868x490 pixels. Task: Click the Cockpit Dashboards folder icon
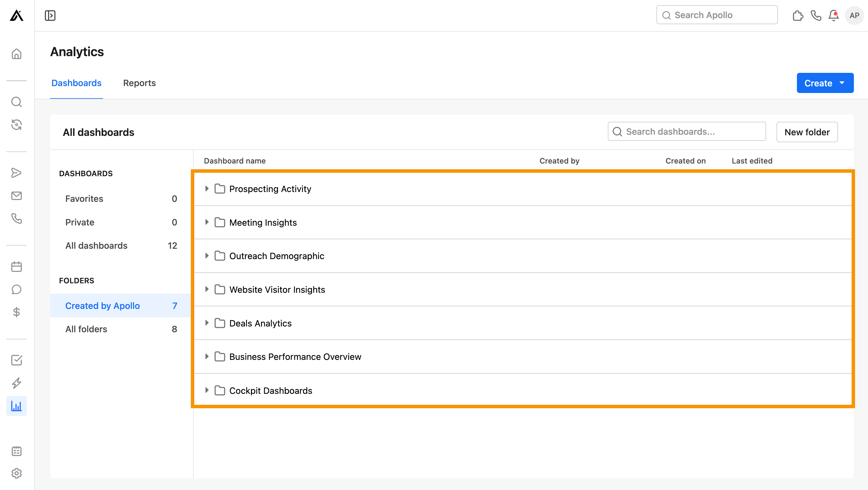(220, 391)
